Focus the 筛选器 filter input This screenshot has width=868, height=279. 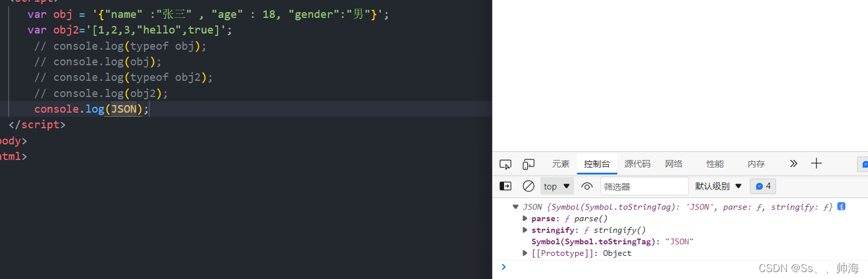tap(644, 186)
